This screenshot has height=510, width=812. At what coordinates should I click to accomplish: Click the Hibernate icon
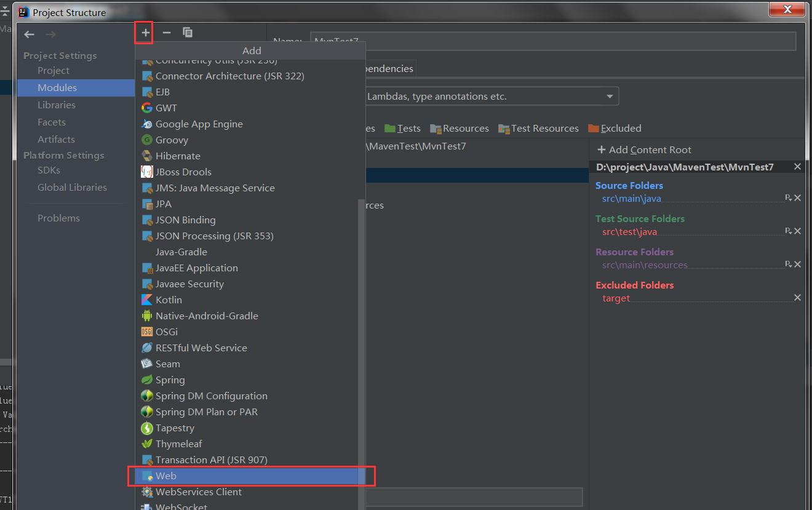pyautogui.click(x=147, y=156)
